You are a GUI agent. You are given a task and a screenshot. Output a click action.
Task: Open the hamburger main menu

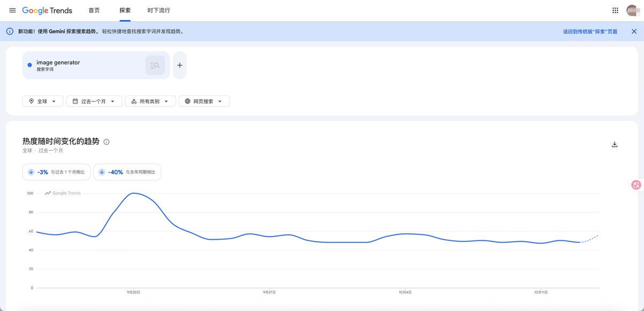point(12,11)
